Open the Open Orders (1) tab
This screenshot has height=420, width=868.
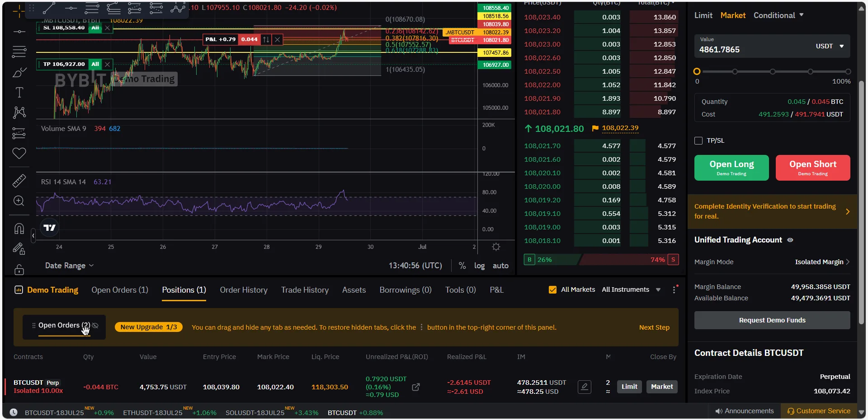[x=120, y=290]
